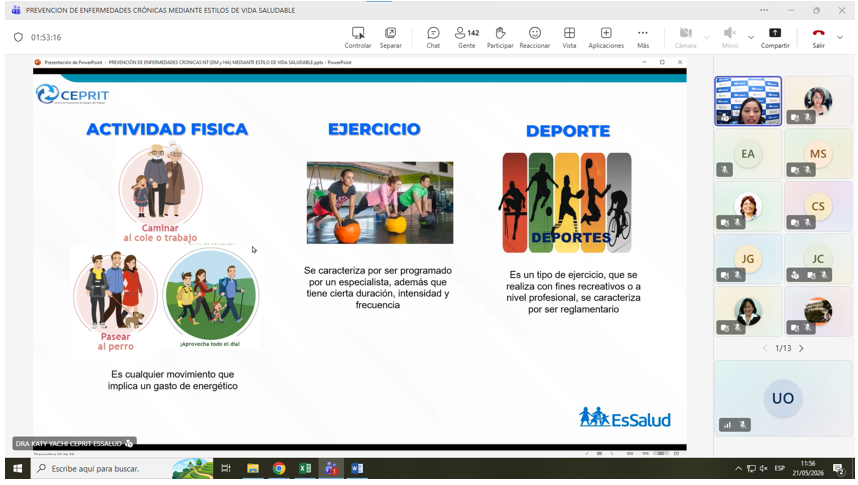Select the CS participant tile
Screen dimensions: 858x485
point(818,206)
